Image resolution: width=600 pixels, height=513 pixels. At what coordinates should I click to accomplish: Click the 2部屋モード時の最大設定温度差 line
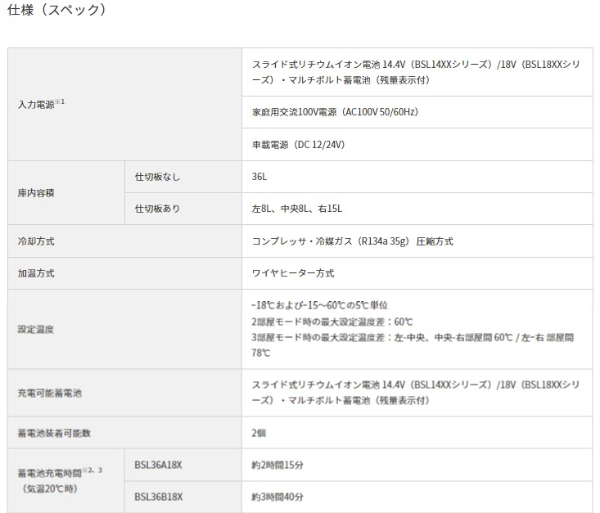click(x=332, y=321)
